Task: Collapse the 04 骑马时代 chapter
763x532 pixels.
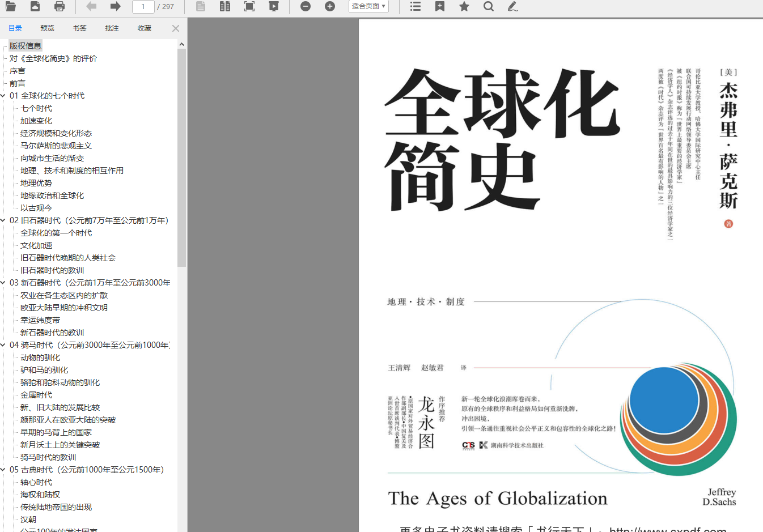Action: [3, 345]
